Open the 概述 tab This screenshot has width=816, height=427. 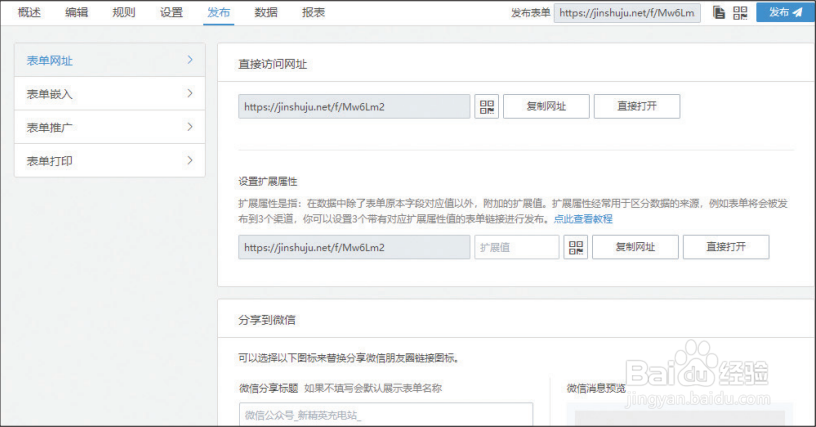point(29,12)
